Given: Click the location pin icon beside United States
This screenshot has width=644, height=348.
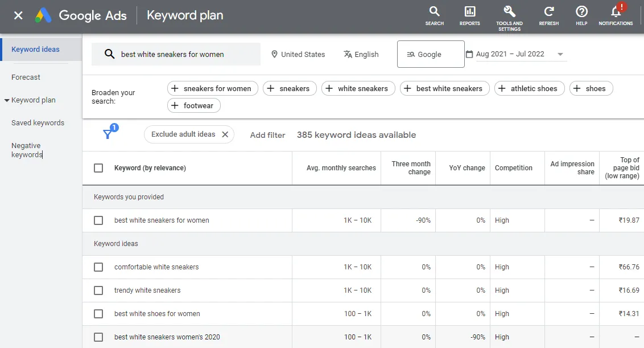Looking at the screenshot, I should point(274,54).
